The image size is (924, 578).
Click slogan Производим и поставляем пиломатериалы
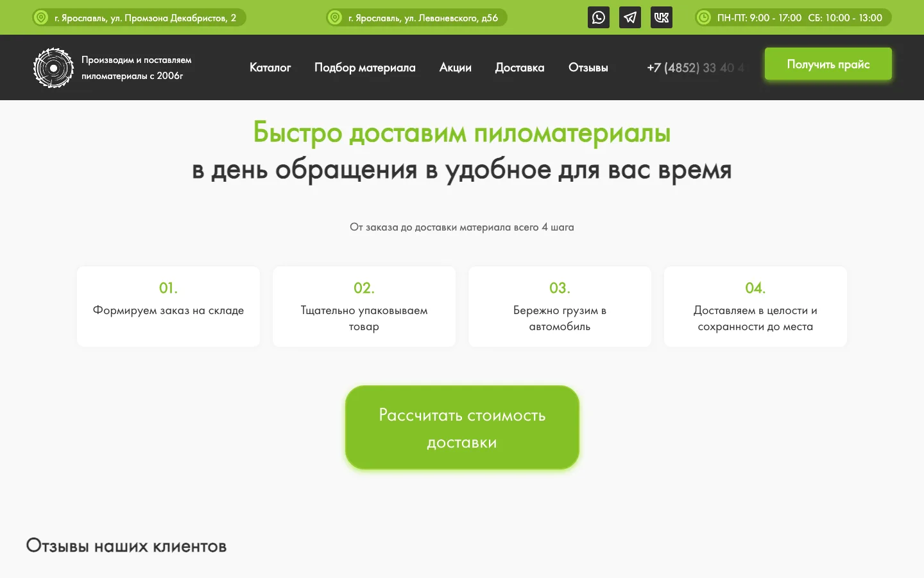tap(137, 67)
